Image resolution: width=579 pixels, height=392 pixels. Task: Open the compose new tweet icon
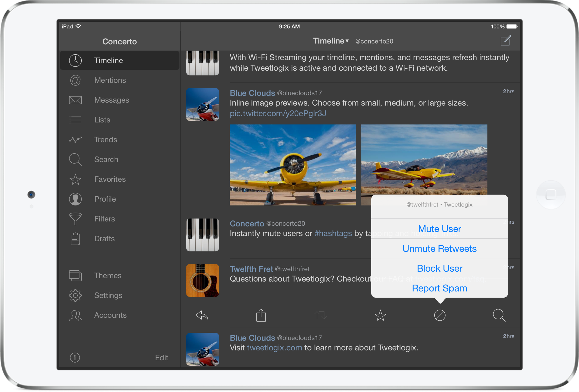505,41
